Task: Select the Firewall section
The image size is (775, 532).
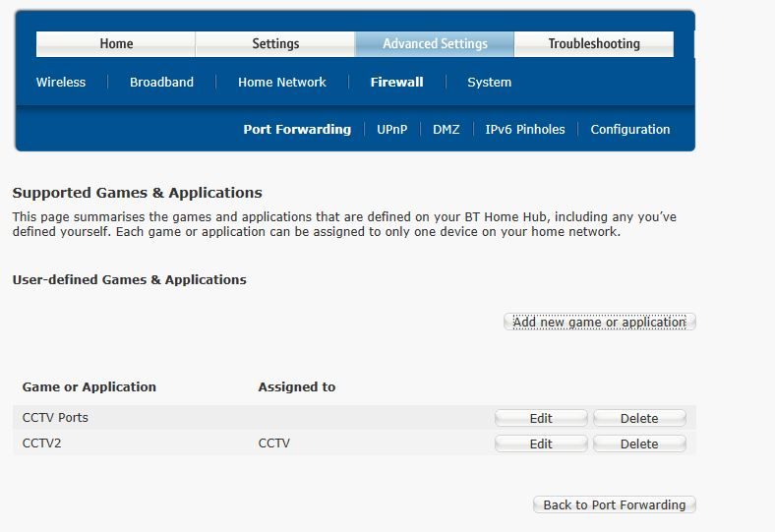Action: [x=397, y=82]
